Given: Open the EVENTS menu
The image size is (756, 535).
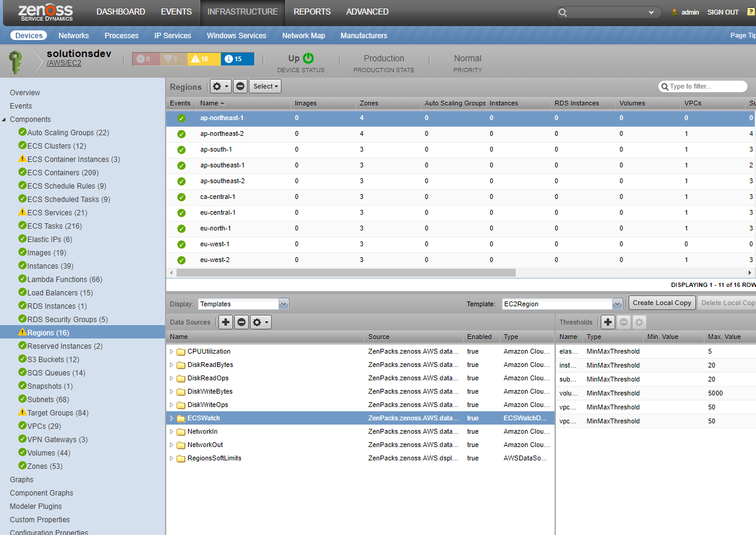Looking at the screenshot, I should pos(177,12).
